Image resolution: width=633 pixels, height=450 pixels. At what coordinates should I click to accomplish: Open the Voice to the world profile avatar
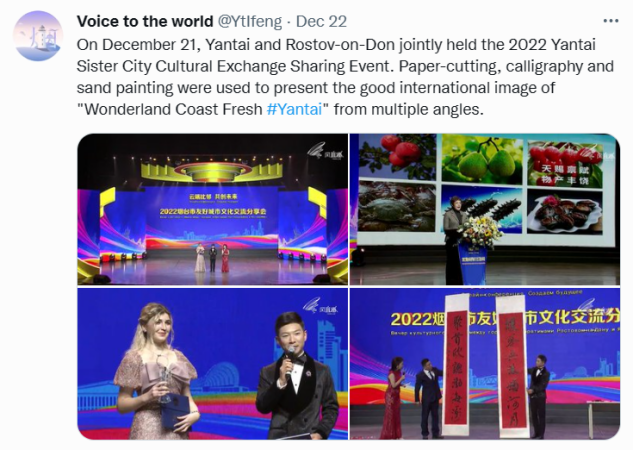tap(38, 36)
